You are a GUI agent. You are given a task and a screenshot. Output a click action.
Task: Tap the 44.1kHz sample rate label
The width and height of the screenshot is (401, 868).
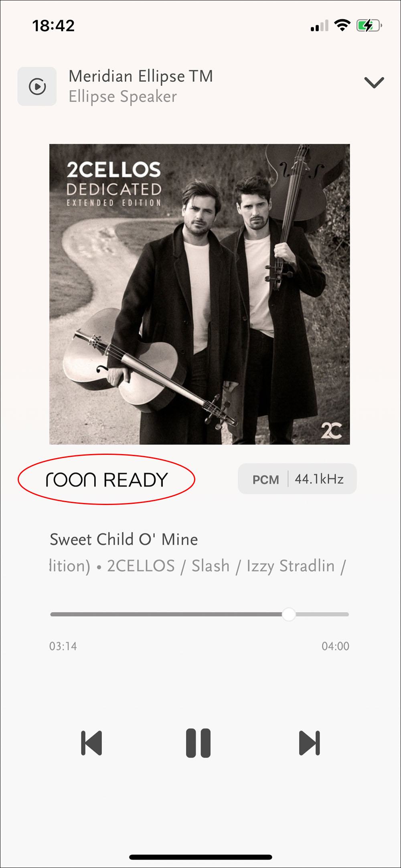coord(319,479)
